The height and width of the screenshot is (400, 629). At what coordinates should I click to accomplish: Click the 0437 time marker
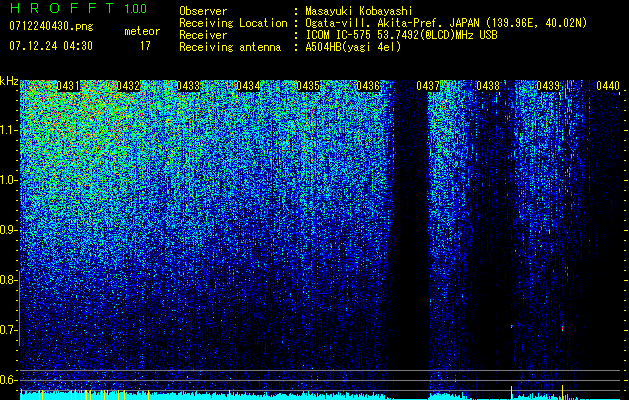(x=428, y=86)
